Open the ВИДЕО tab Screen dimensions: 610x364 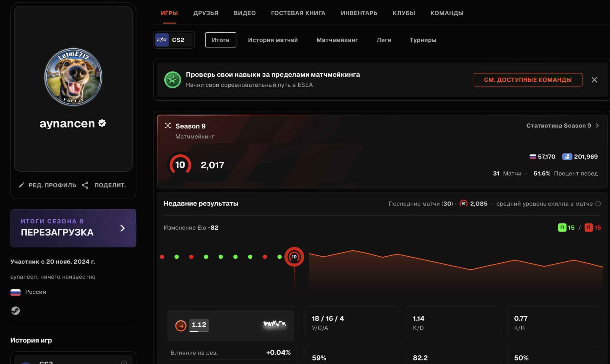tap(245, 13)
